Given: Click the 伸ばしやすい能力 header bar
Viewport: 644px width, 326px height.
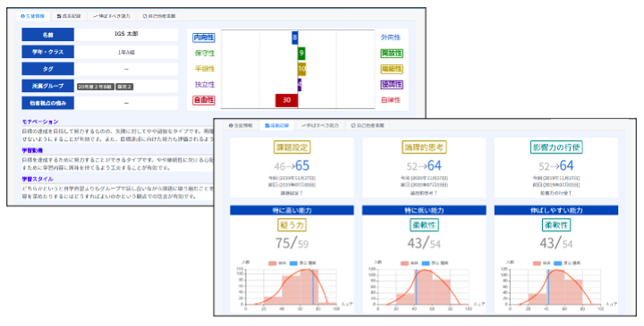Looking at the screenshot, I should (556, 211).
